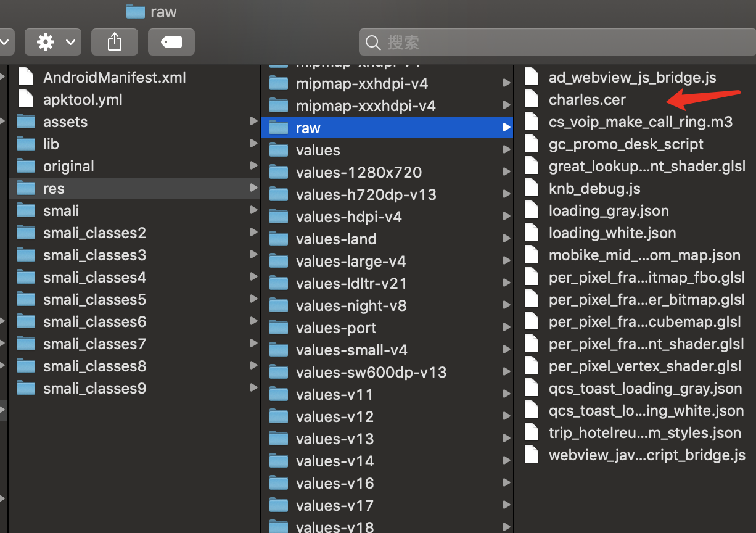Select the values-1280x720 folder icon

click(x=279, y=172)
